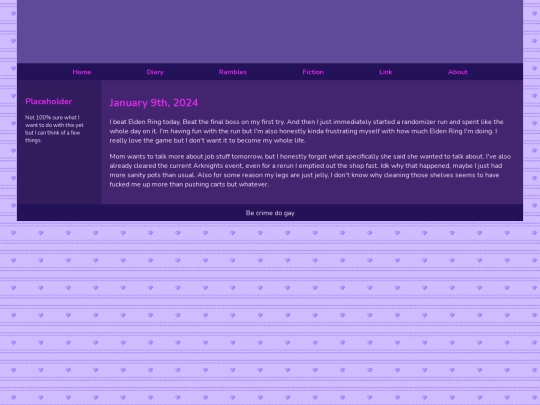540x405 pixels.
Task: Click the 'Mom wants to talk' paragraph
Action: [310, 170]
